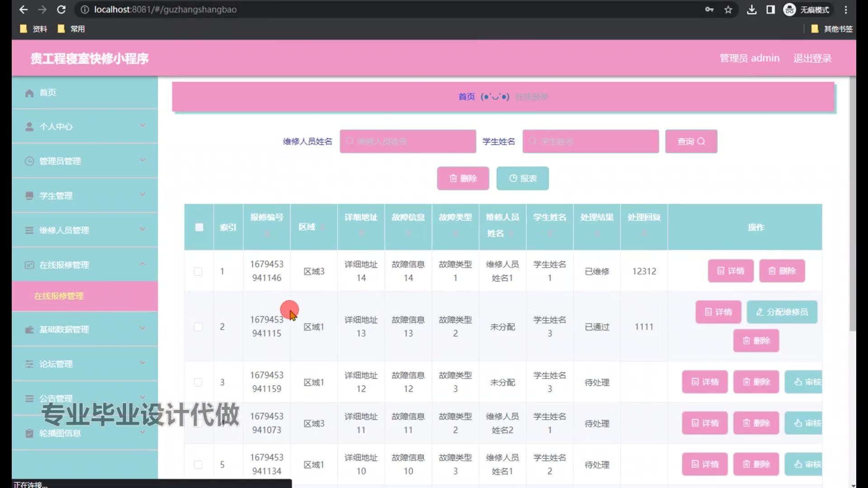This screenshot has height=488, width=868.
Task: Click the 退出登录 link in the header
Action: (812, 58)
